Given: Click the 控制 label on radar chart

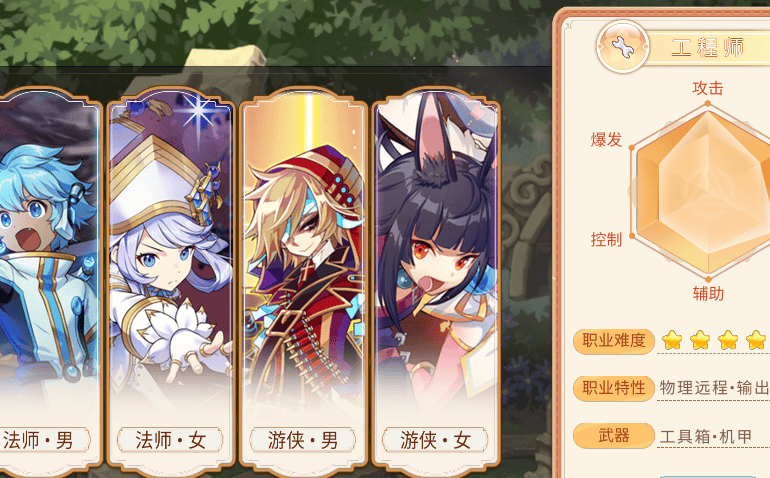Looking at the screenshot, I should pos(606,240).
